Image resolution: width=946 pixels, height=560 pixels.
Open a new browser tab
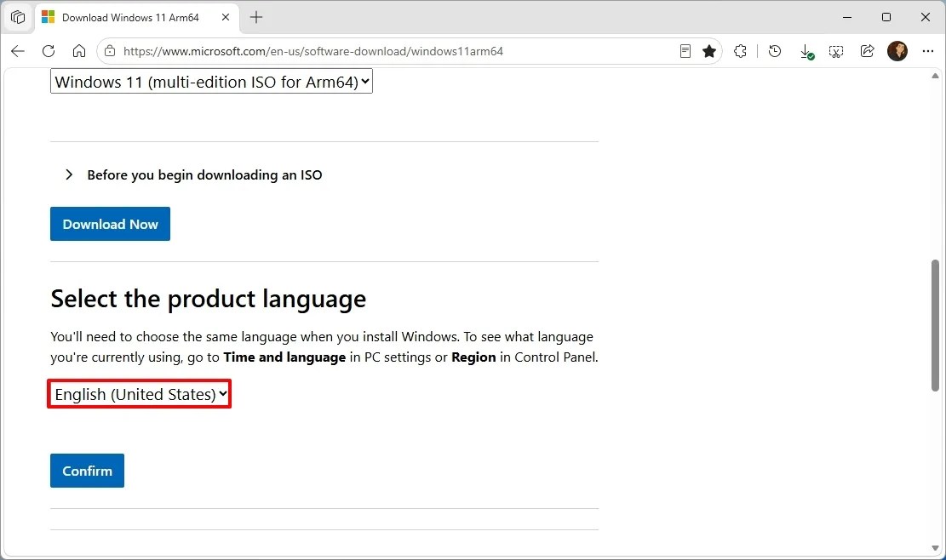[255, 18]
